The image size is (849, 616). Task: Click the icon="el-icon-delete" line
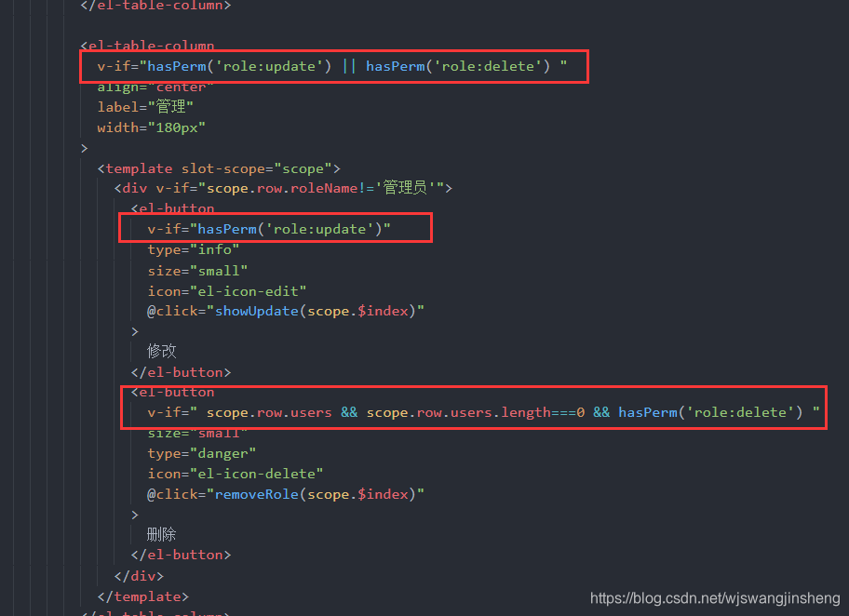point(236,474)
